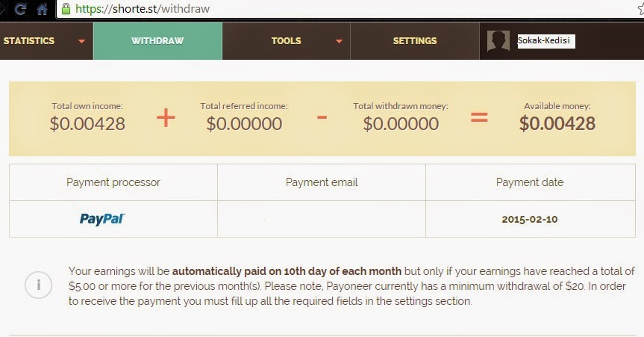Expand the Tools dropdown arrow
This screenshot has height=337, width=644.
point(339,42)
